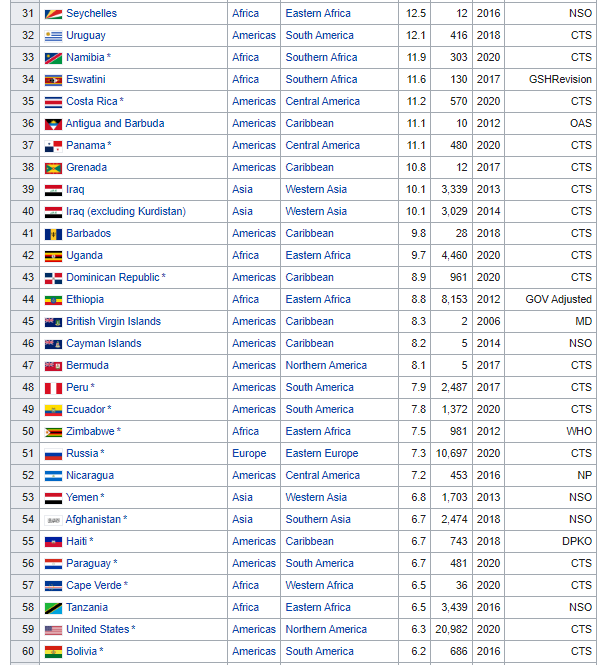
Task: Select the 10,697 count for Russia
Action: [x=451, y=454]
